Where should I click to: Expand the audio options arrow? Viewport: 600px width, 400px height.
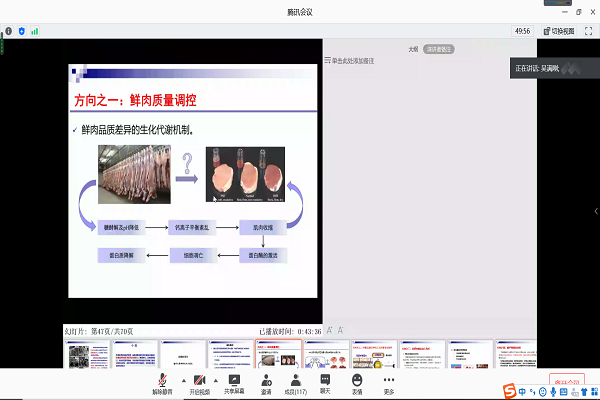pos(183,380)
